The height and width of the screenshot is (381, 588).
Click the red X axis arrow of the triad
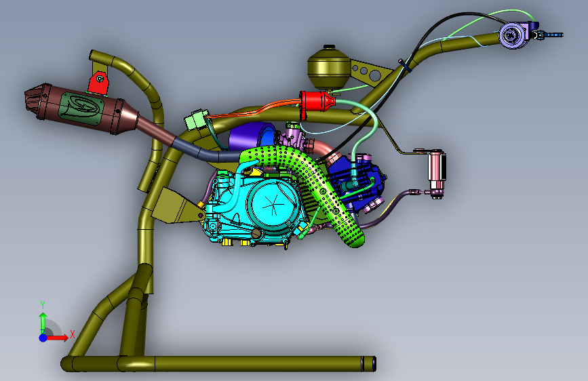click(58, 338)
